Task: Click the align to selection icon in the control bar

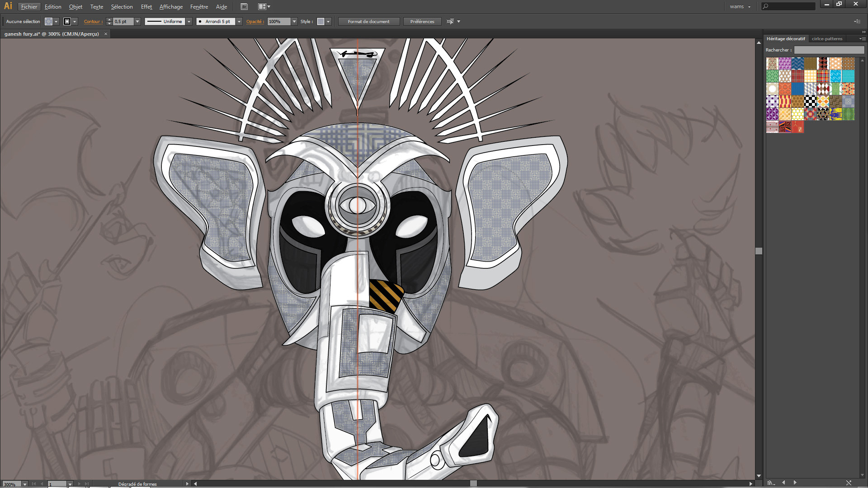Action: (450, 21)
